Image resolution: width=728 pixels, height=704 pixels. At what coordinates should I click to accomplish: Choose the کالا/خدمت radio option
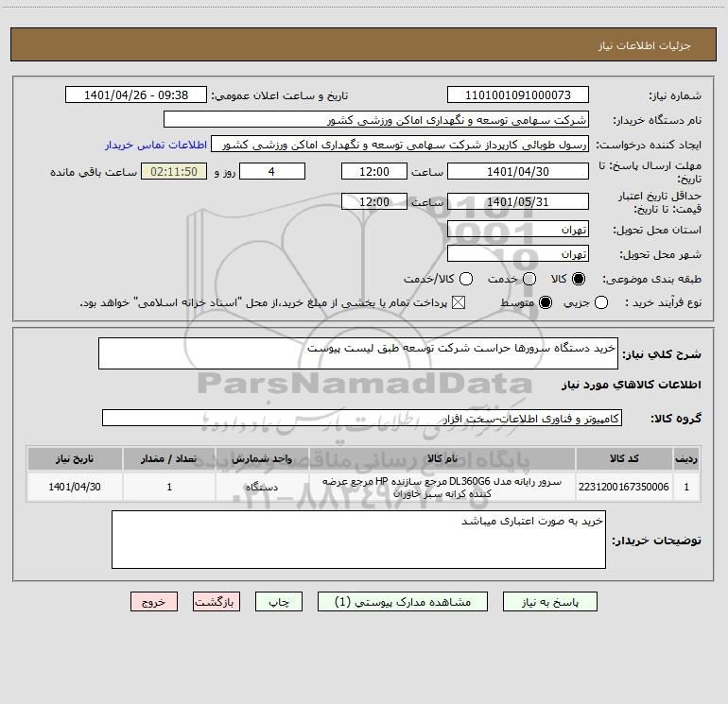click(x=466, y=279)
